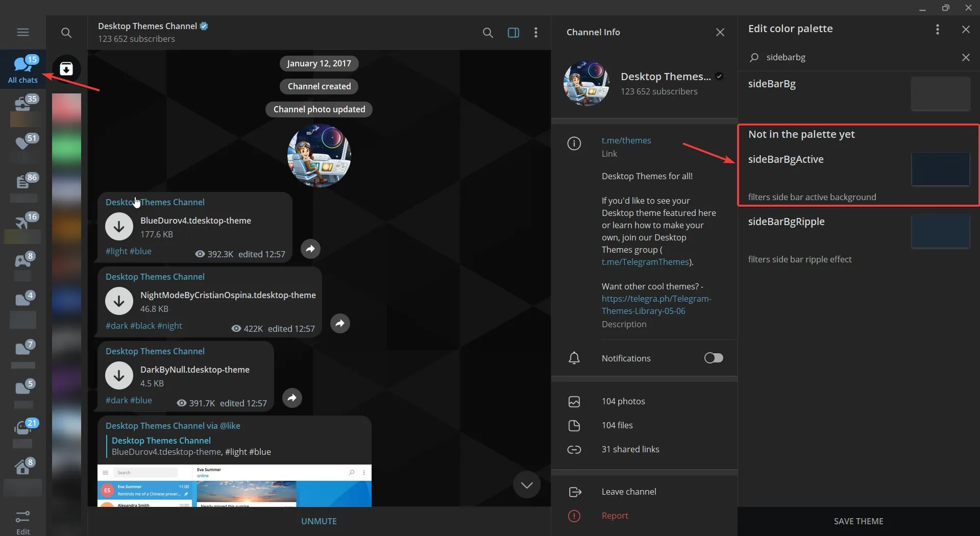Open the hamburger main menu
980x536 pixels.
coord(23,32)
